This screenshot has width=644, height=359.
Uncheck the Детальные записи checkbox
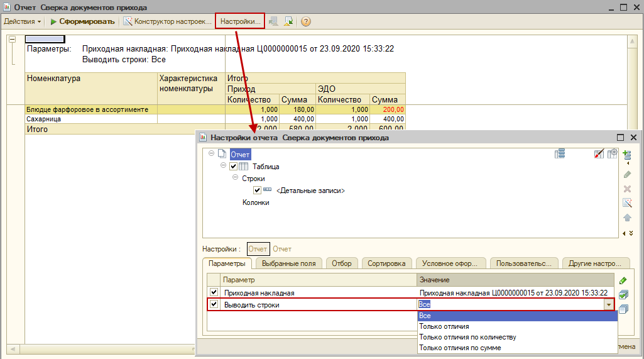pos(257,190)
